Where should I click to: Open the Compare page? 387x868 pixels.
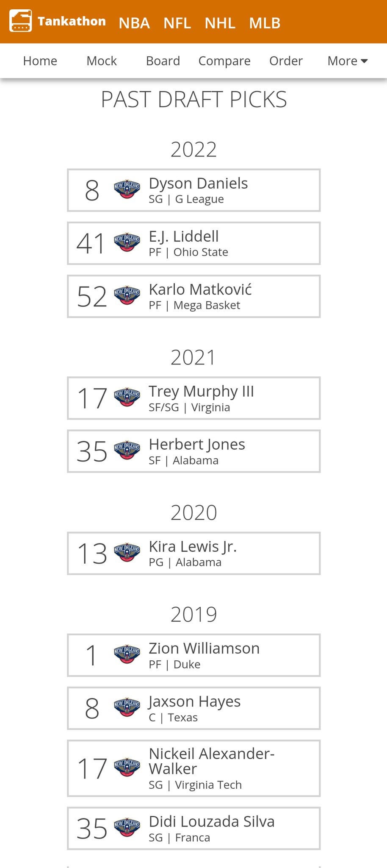[224, 61]
